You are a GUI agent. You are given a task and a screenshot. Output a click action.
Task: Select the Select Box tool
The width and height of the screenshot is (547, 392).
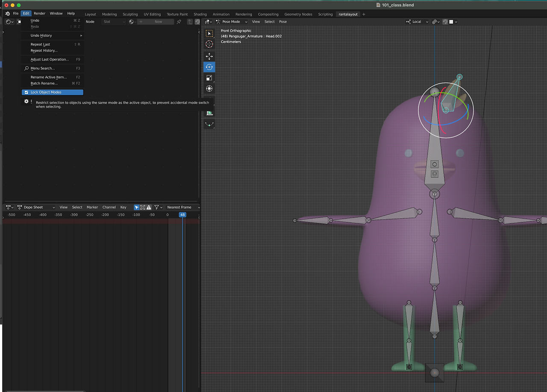coord(209,33)
